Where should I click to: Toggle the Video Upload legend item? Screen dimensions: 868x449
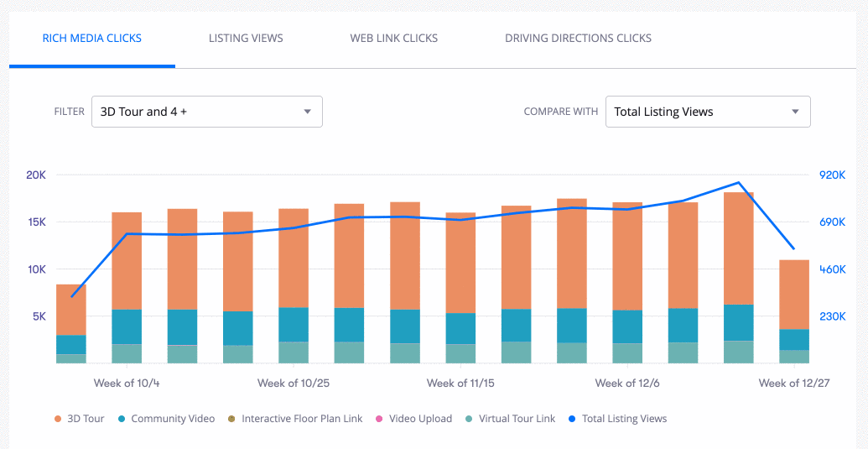coord(420,419)
